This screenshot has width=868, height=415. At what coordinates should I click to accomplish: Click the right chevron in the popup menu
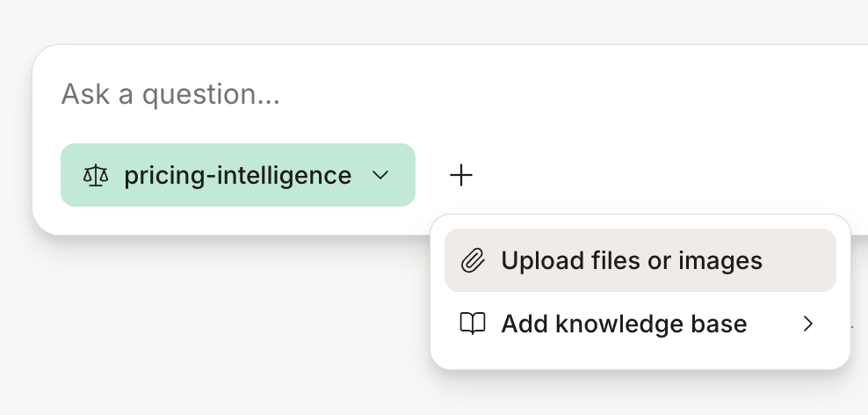click(808, 324)
